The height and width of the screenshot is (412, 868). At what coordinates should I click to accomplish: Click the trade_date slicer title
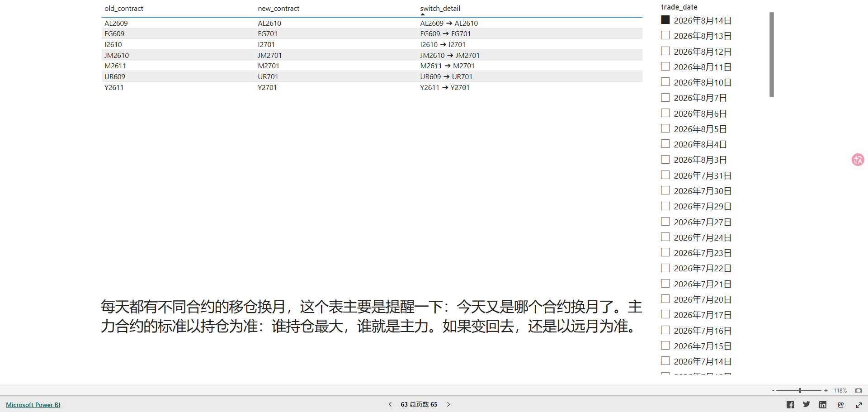point(679,7)
